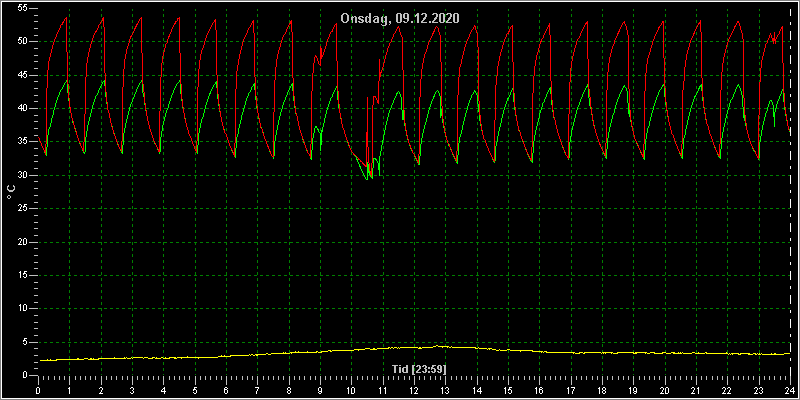Click the red star marker near hour 23
This screenshot has height=400, width=800.
point(774,40)
